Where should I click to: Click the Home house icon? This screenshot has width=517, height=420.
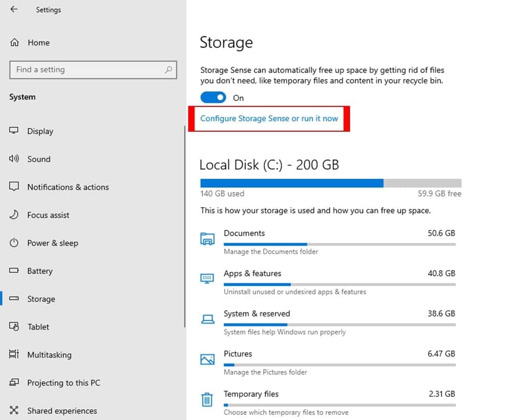click(x=14, y=42)
